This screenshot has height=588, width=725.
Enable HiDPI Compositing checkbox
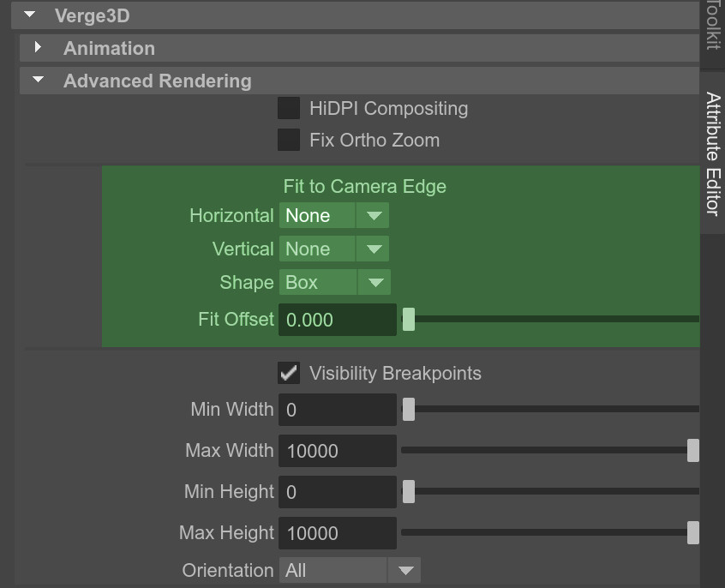coord(289,108)
